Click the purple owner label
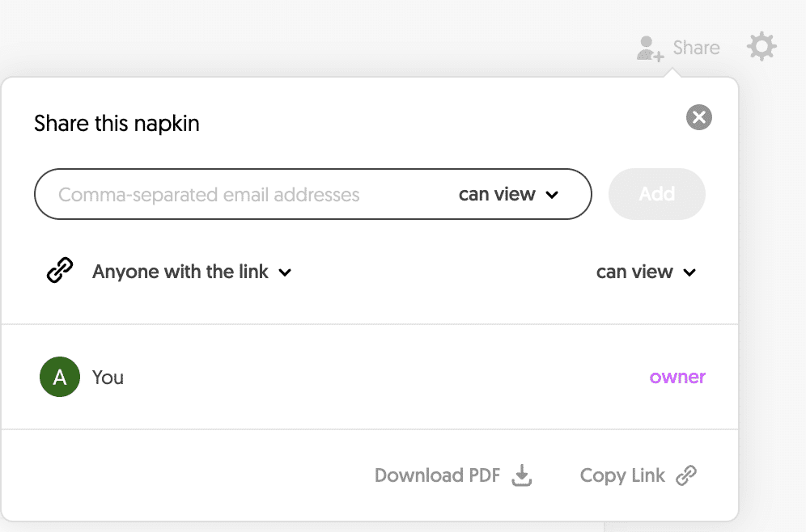806x532 pixels. point(677,377)
